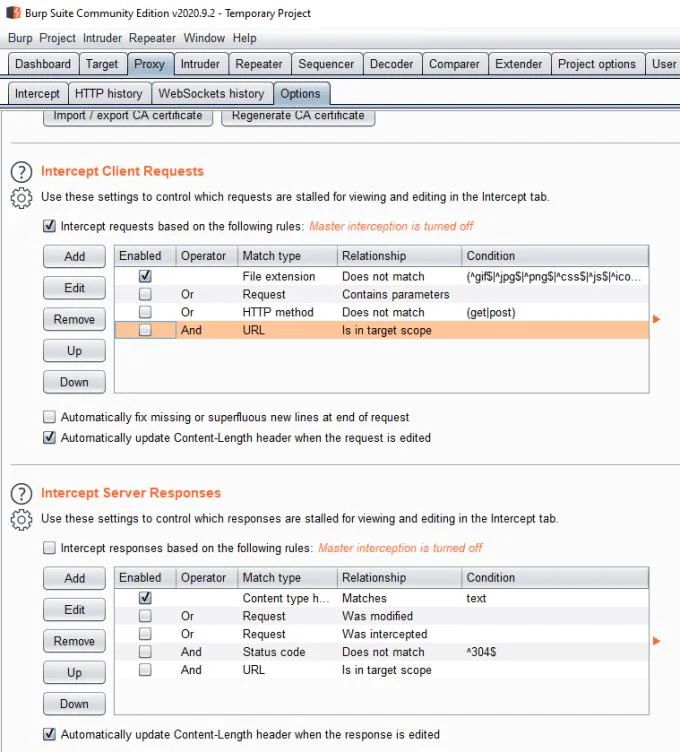Open the WebSockets history sub-tab
The width and height of the screenshot is (680, 752).
point(211,94)
